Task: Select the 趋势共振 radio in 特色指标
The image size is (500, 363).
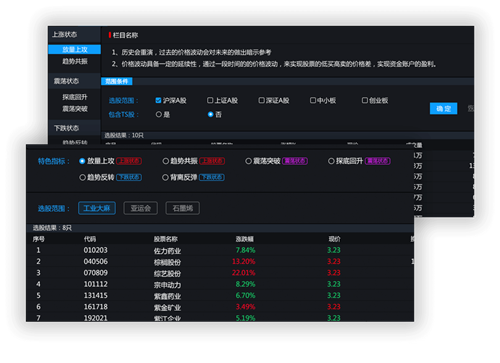Action: click(x=165, y=161)
